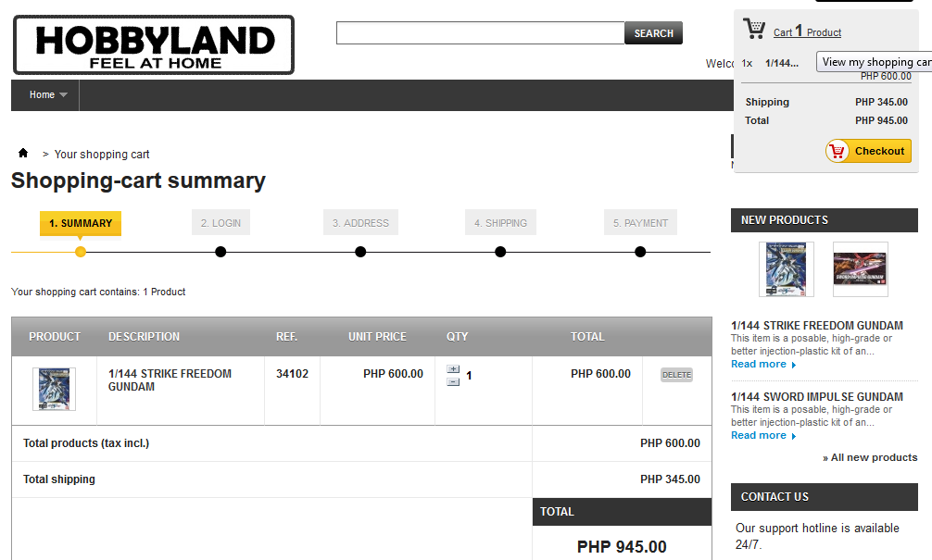Viewport: 932px width, 560px height.
Task: Click the 1/144... item in cart dropdown
Action: coord(782,63)
